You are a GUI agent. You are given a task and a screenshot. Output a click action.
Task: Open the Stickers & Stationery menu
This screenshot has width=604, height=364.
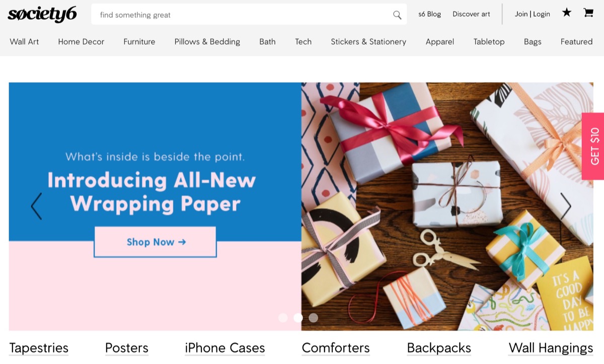tap(368, 42)
